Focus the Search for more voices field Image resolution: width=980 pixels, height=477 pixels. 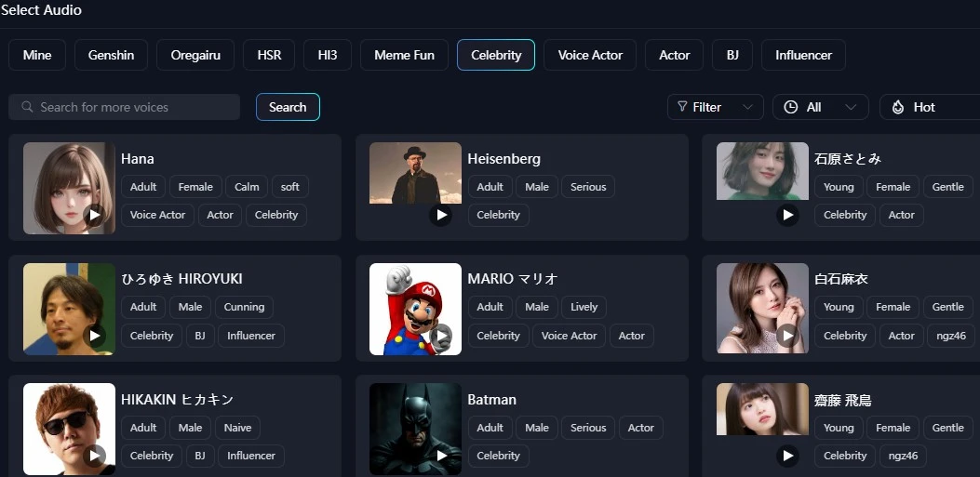pyautogui.click(x=125, y=107)
